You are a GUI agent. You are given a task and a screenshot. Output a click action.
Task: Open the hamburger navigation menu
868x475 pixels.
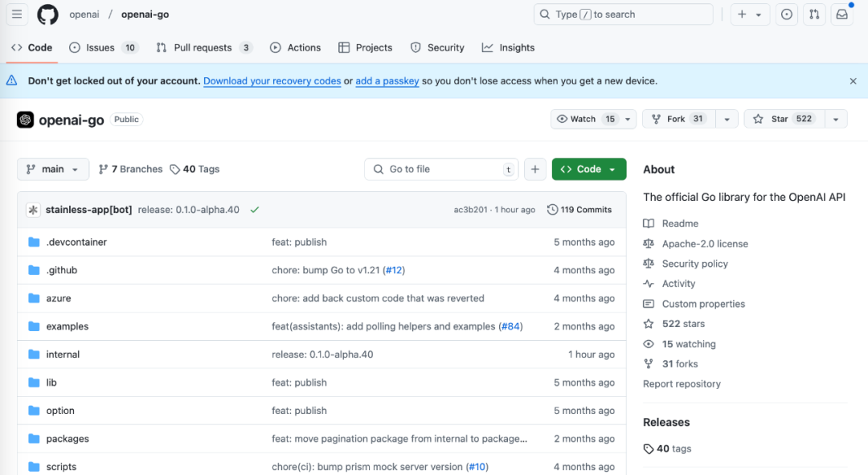pos(17,14)
